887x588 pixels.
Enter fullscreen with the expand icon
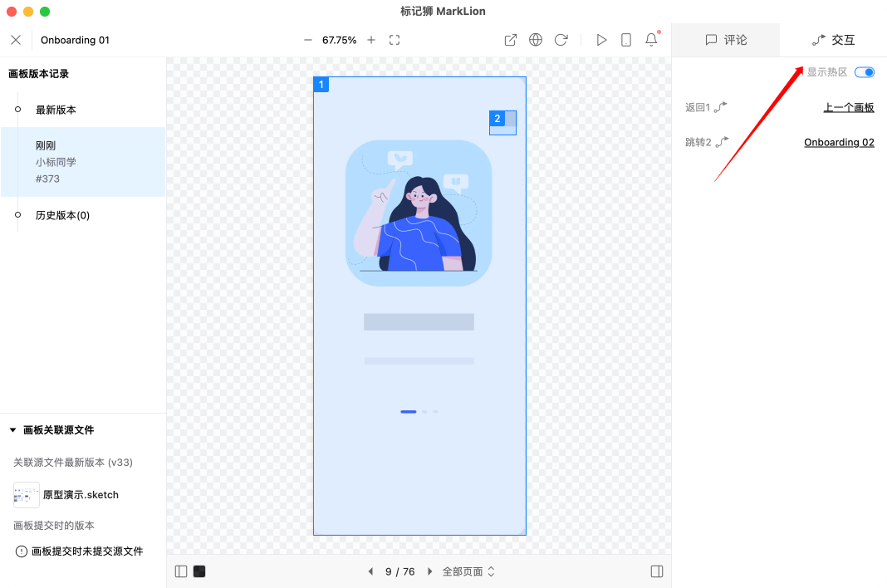(394, 40)
